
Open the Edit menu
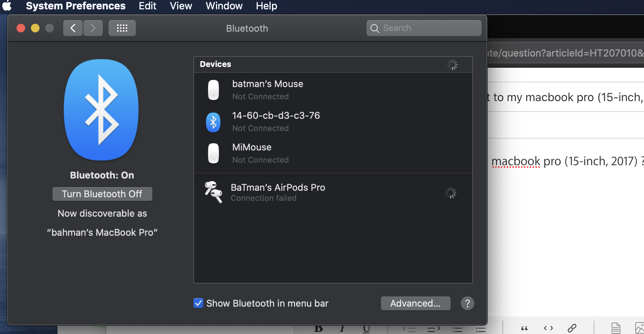point(148,6)
